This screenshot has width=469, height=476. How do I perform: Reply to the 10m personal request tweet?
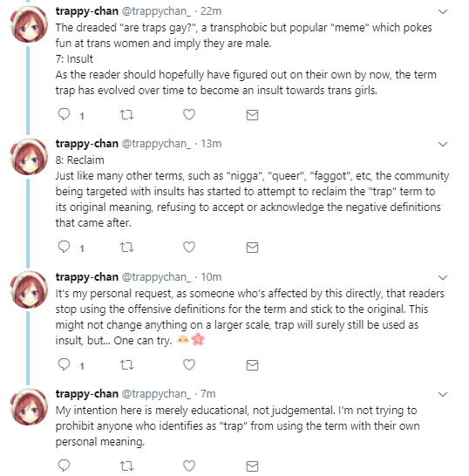pyautogui.click(x=64, y=364)
